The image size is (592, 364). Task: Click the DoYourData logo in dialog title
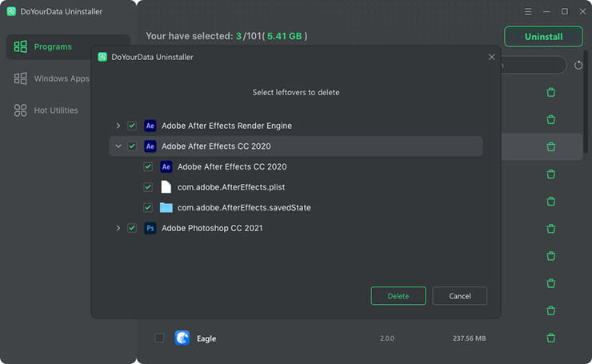pos(102,57)
